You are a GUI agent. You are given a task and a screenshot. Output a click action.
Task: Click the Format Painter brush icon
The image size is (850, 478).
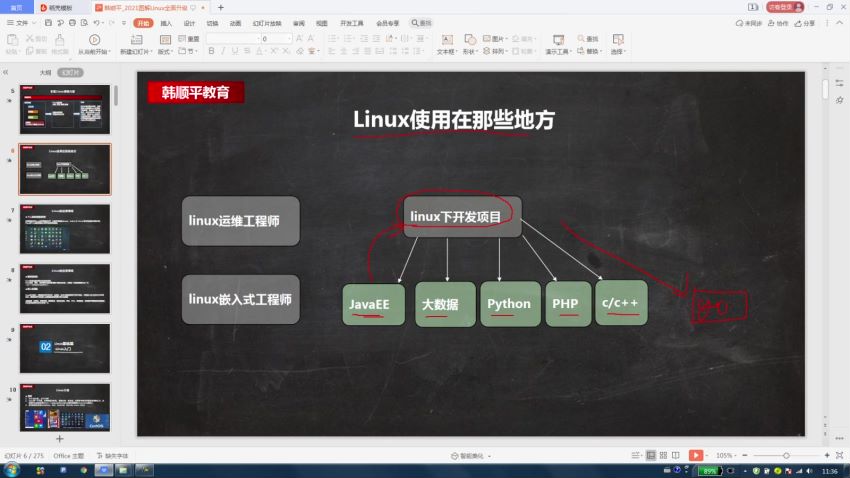click(60, 40)
